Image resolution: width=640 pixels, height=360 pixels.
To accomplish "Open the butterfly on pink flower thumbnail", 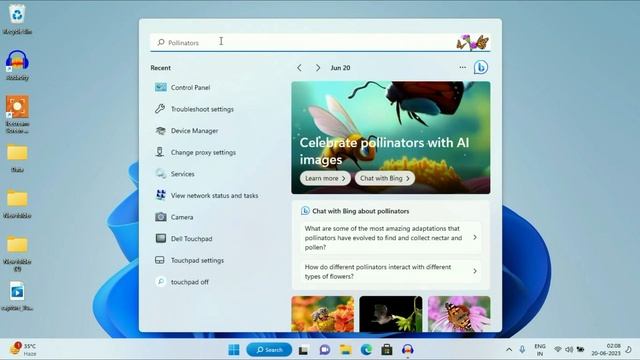I will 459,314.
